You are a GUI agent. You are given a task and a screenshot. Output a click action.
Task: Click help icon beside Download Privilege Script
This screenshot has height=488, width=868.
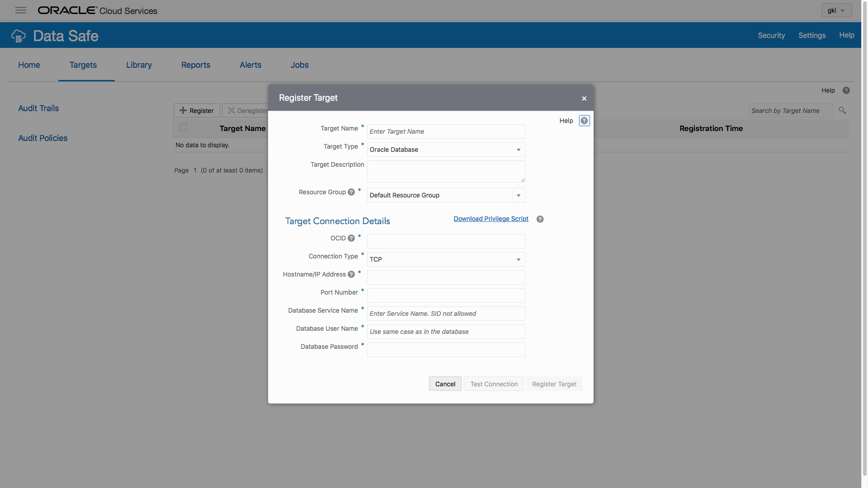coord(540,219)
